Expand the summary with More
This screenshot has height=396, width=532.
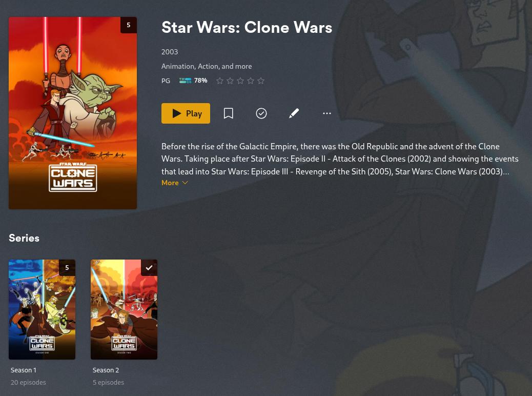point(170,183)
